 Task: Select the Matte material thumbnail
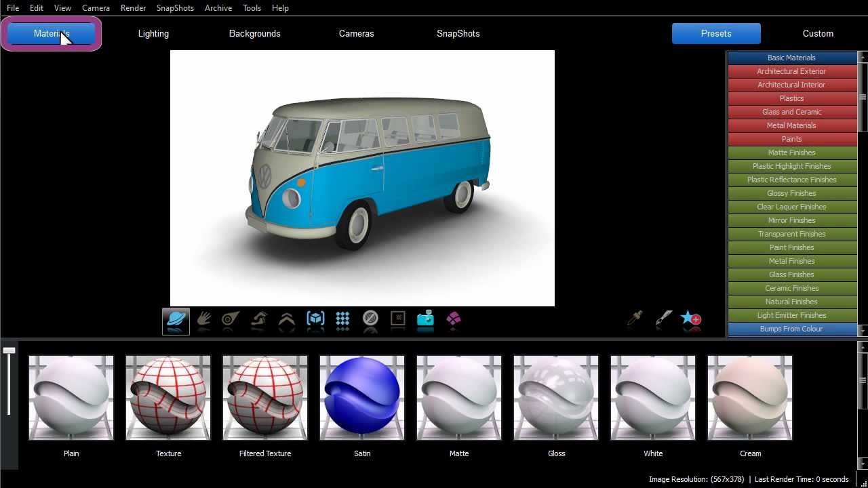click(459, 398)
